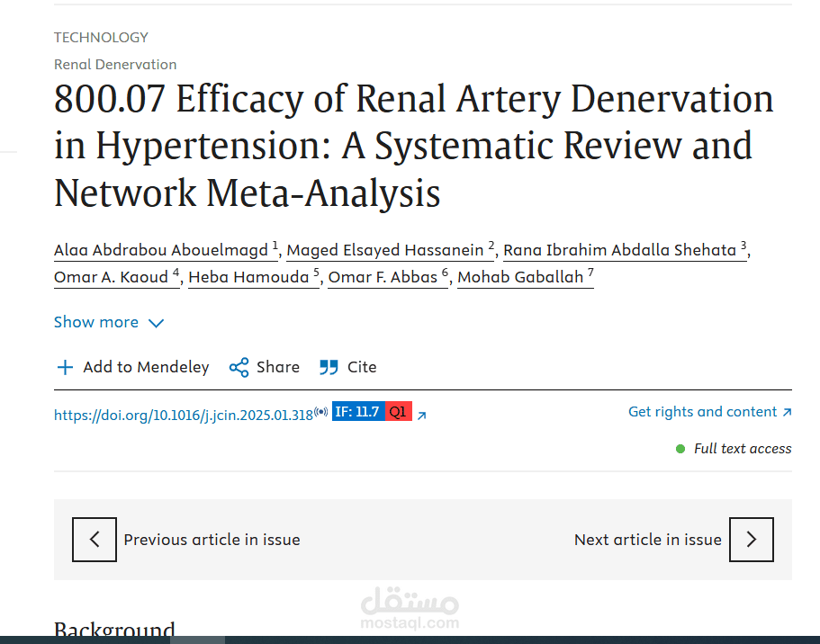
Task: Open author Maged Elsayed Hassanein
Action: pyautogui.click(x=390, y=250)
